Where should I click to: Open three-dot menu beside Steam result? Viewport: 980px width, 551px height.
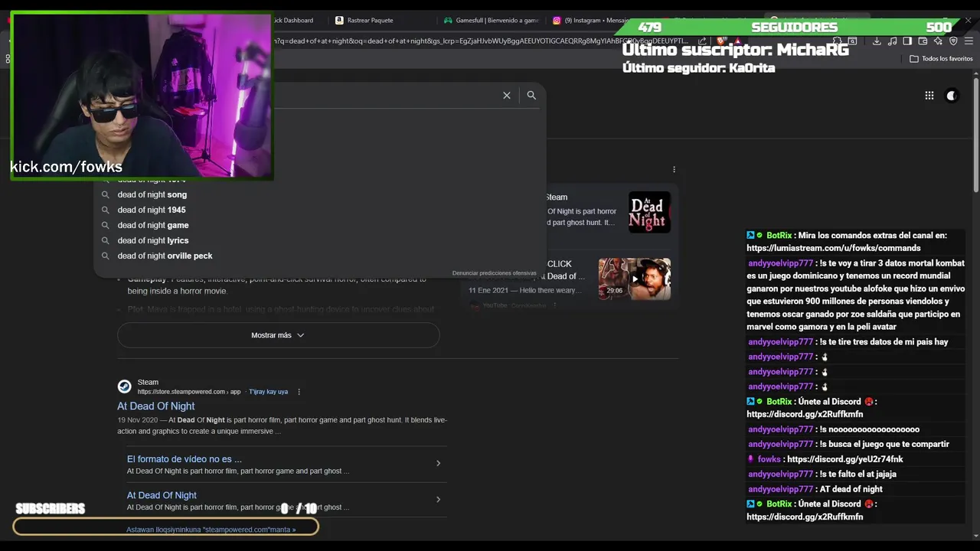coord(299,392)
